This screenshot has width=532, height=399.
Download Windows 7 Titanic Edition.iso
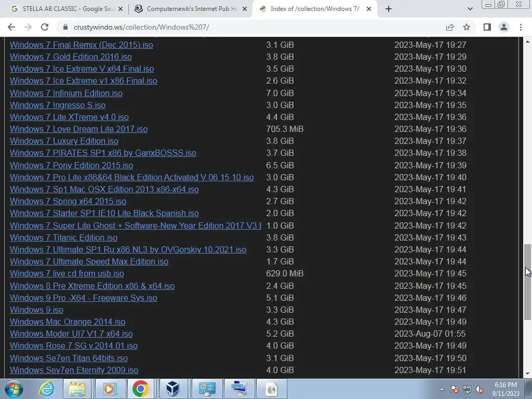(x=63, y=237)
